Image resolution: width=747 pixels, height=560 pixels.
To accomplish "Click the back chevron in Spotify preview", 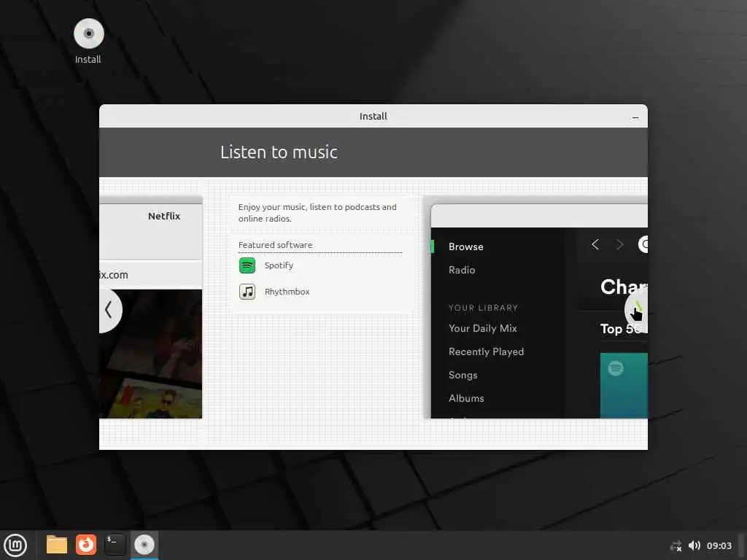I will (595, 245).
